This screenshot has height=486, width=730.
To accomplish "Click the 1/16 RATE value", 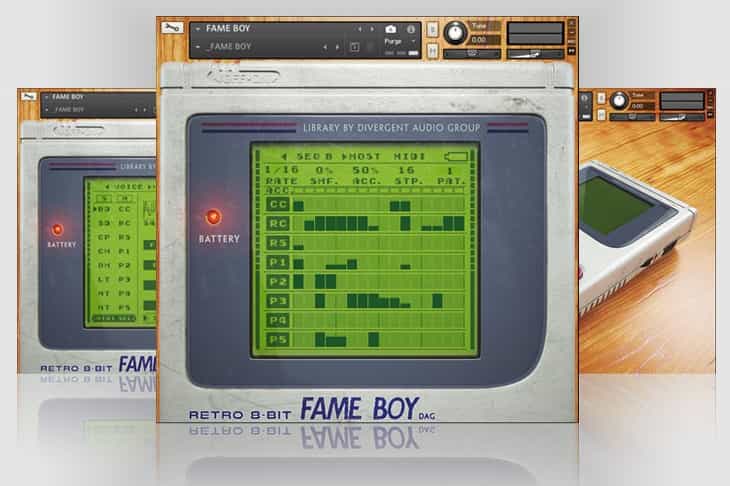I will click(282, 170).
